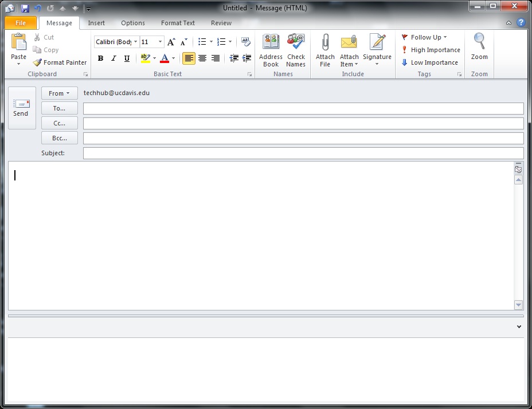Paste clipboard contents into the message
Screen dimensions: 532x409
pos(18,46)
